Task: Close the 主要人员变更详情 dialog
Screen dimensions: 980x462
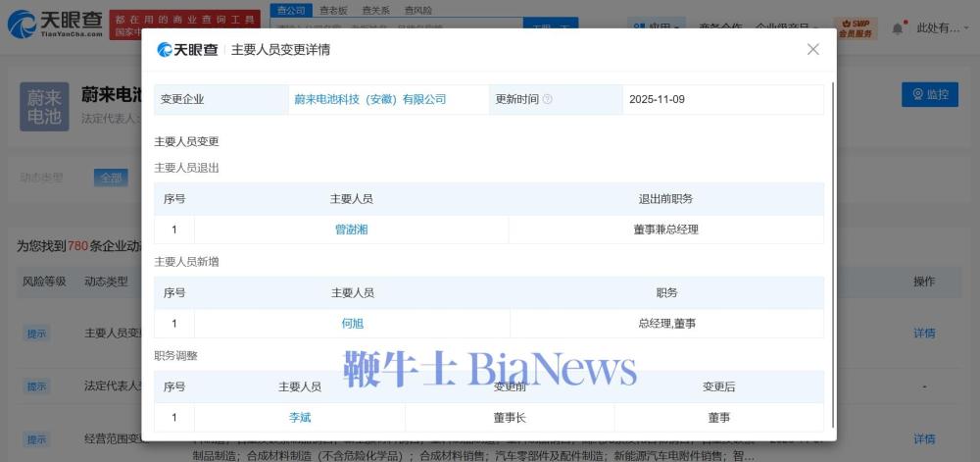Action: 812,49
